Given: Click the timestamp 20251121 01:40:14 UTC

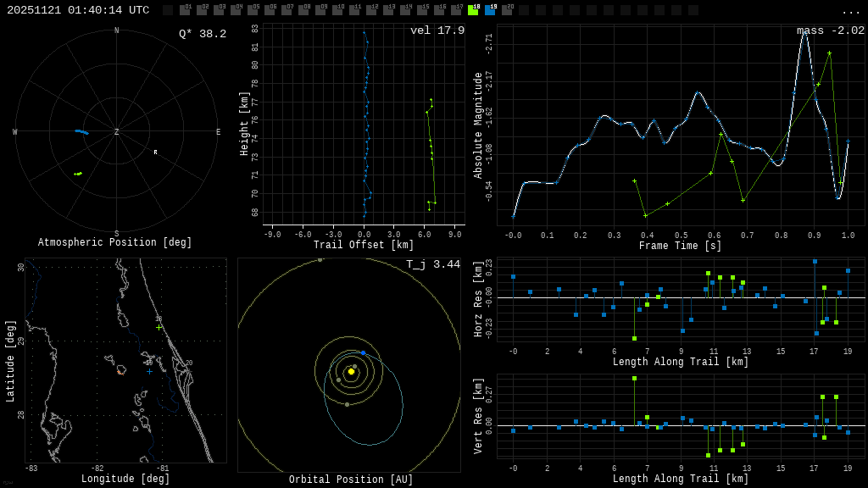Looking at the screenshot, I should [x=78, y=10].
